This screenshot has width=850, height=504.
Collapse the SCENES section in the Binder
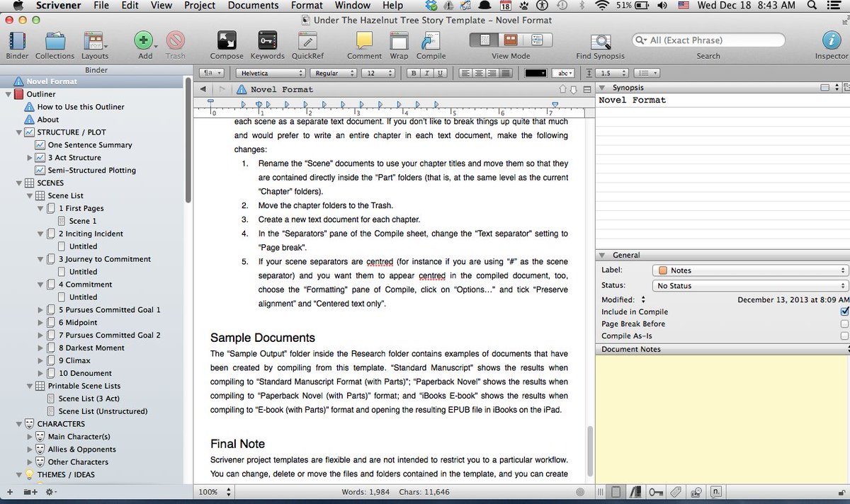click(x=19, y=183)
